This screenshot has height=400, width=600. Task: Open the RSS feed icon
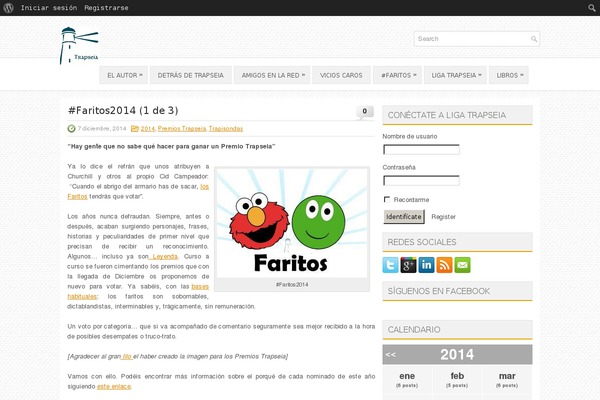tap(444, 265)
